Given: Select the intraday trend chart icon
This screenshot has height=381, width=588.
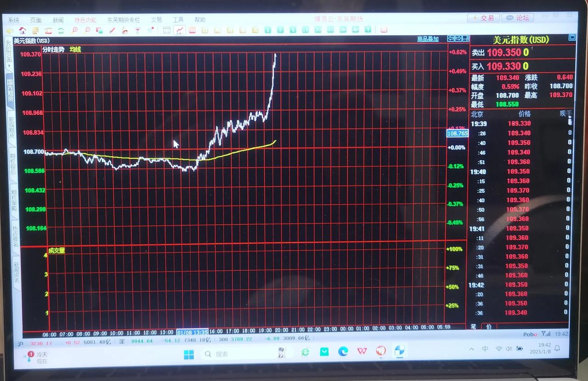Looking at the screenshot, I should pos(180,31).
